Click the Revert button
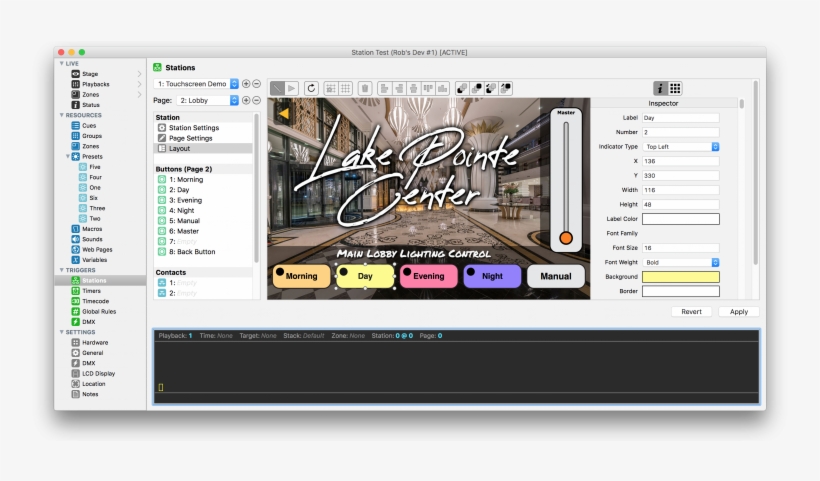 click(x=691, y=312)
